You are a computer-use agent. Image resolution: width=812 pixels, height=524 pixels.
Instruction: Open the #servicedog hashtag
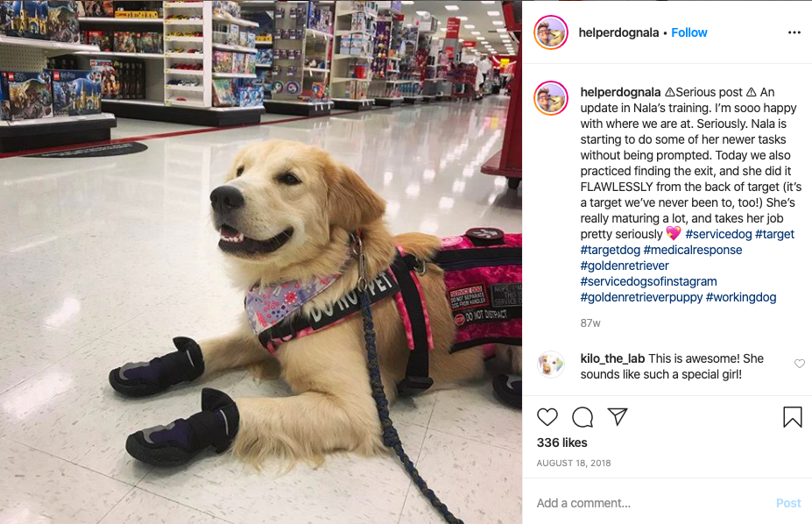(718, 234)
